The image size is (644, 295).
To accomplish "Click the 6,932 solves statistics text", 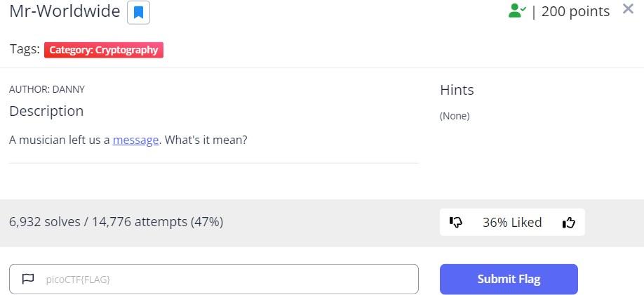I will tap(116, 222).
